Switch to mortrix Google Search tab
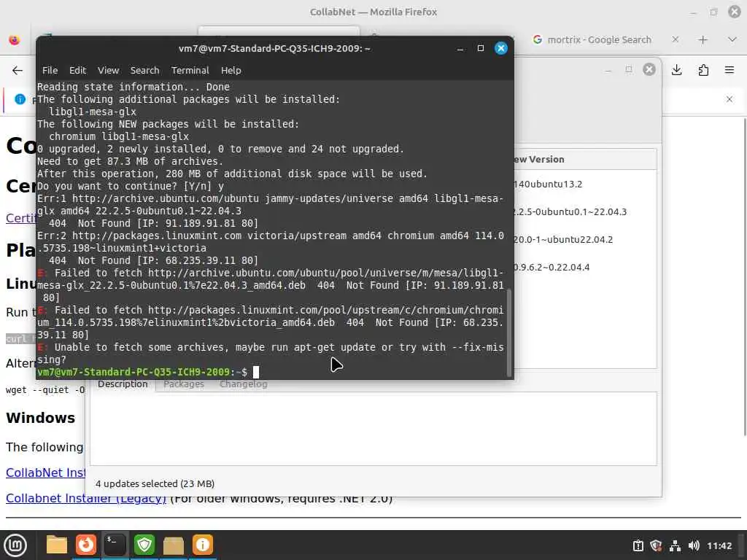 599,40
